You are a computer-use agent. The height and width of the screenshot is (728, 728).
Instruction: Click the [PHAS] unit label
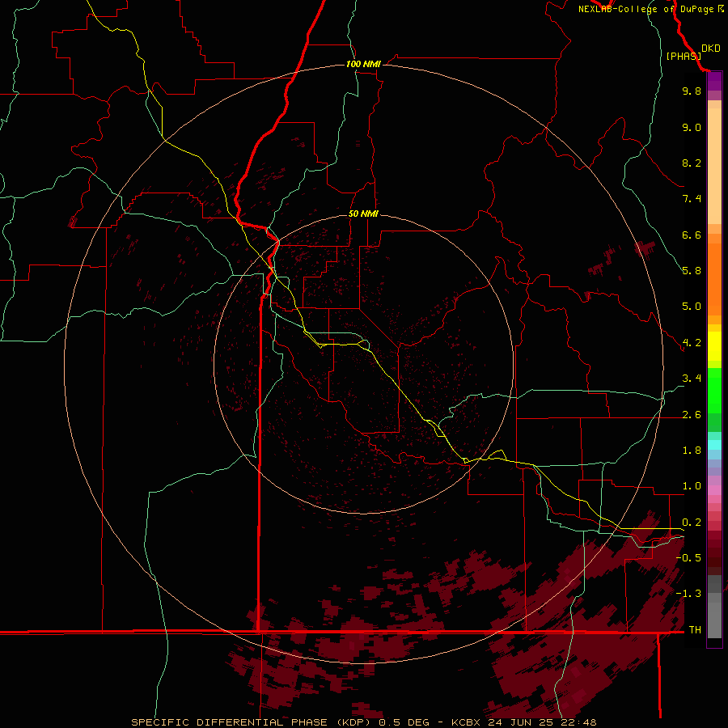click(683, 56)
